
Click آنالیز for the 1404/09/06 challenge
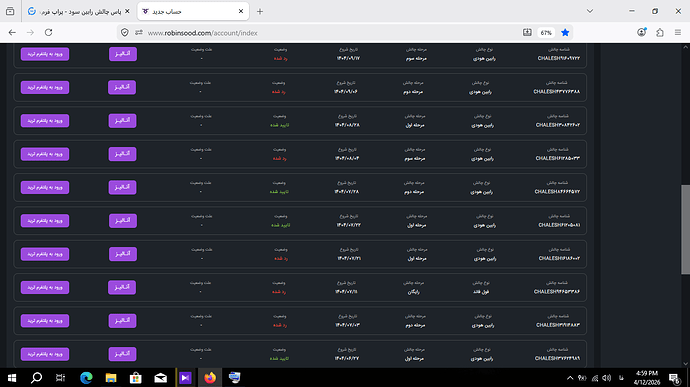pos(122,87)
